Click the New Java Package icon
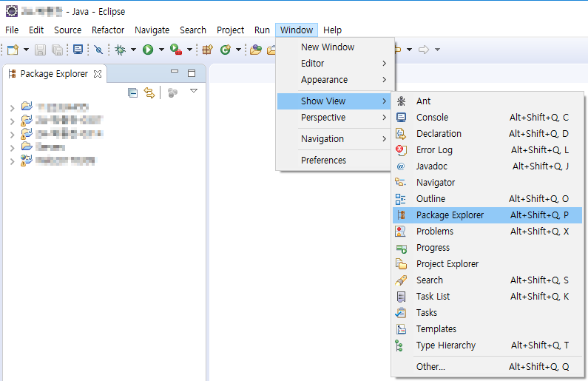Viewport: 588px width, 381px height. click(x=207, y=50)
